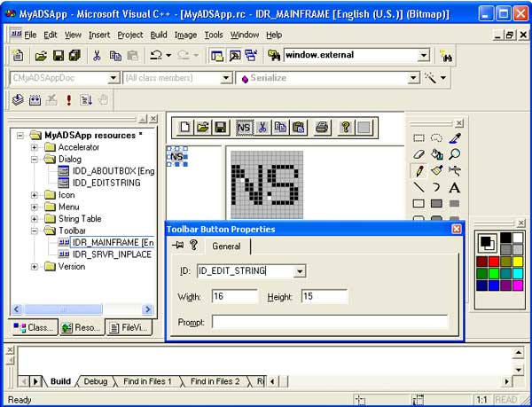This screenshot has width=532, height=407.
Task: Click the NS bitmap preview thumbnail
Action: (176, 157)
